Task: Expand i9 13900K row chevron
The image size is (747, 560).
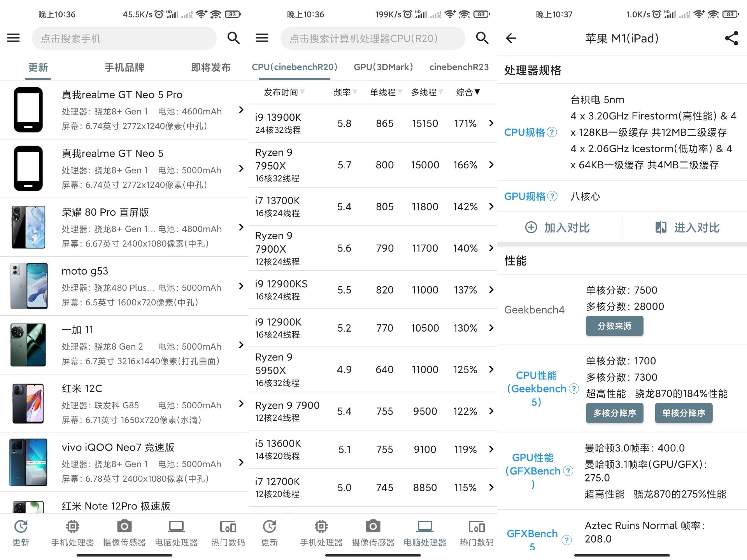Action: tap(491, 123)
